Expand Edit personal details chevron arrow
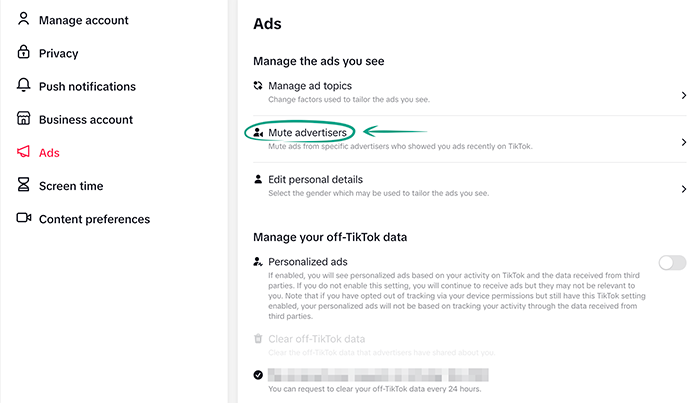 [684, 188]
